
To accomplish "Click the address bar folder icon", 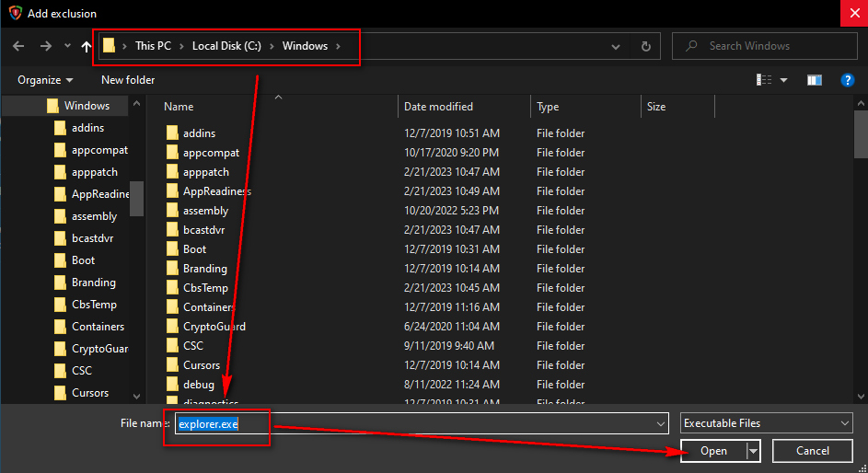I will pyautogui.click(x=109, y=45).
